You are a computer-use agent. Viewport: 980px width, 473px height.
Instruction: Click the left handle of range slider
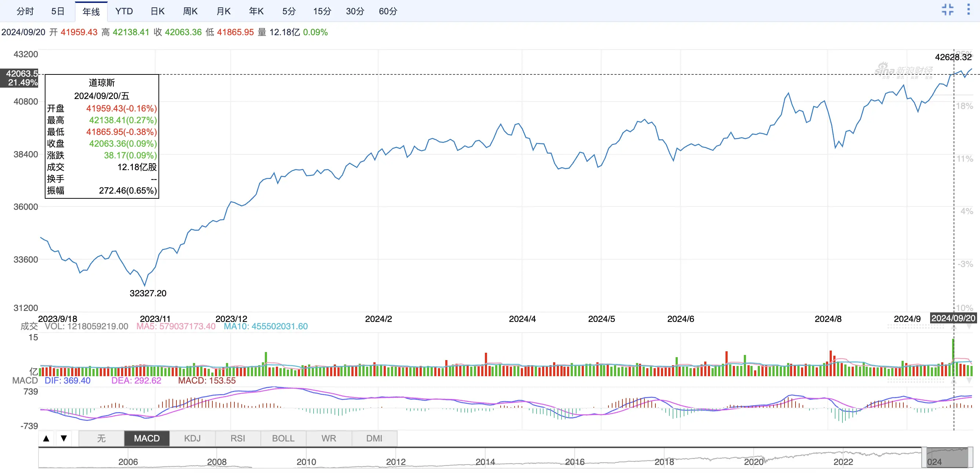(x=925, y=458)
